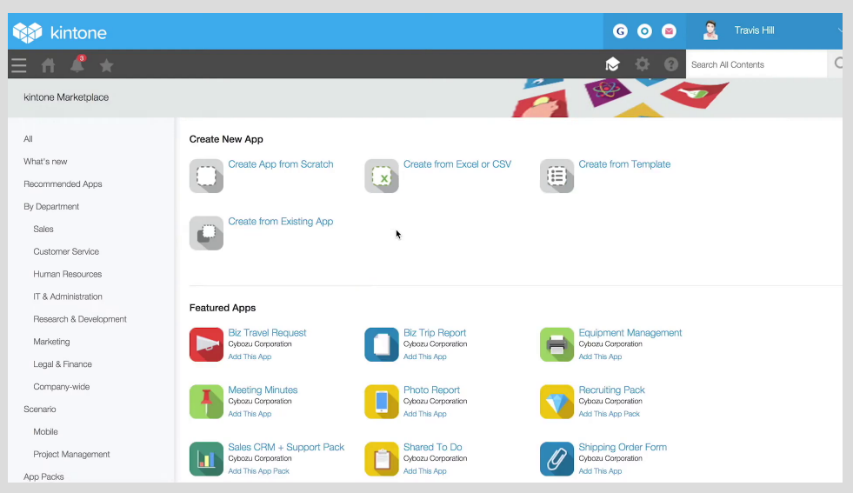Open Create from Existing App link
Image resolution: width=853 pixels, height=493 pixels.
click(281, 221)
